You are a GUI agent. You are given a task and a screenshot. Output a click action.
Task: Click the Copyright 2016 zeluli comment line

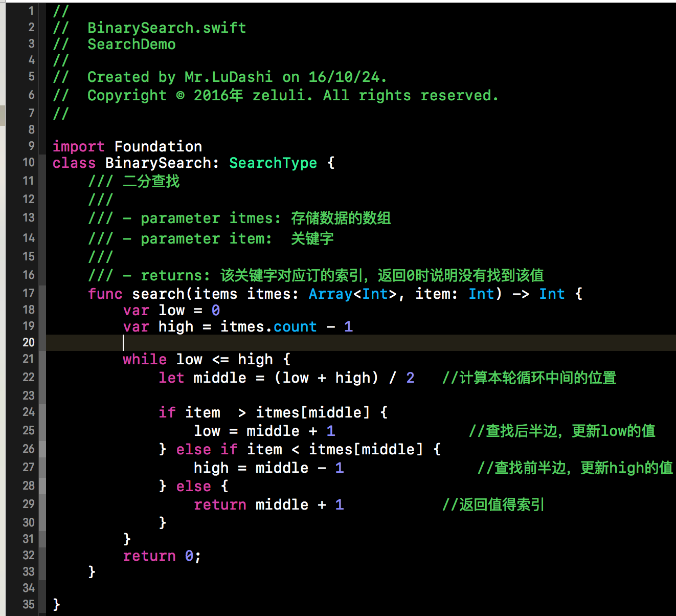276,95
